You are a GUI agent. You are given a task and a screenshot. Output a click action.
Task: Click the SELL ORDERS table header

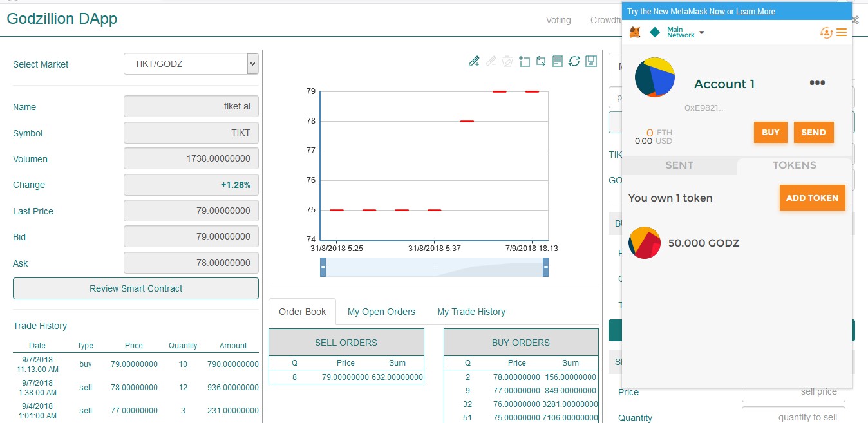(346, 343)
